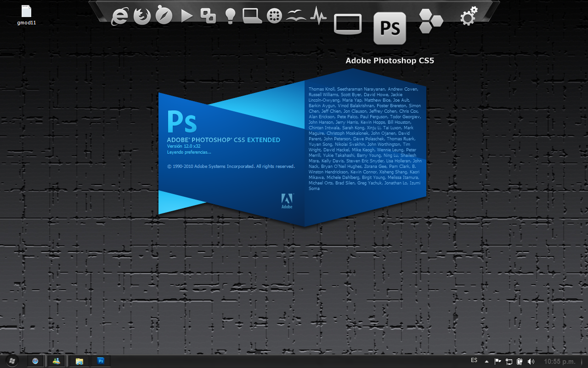The image size is (588, 368).
Task: Show hidden tray icons arrow
Action: (x=486, y=362)
